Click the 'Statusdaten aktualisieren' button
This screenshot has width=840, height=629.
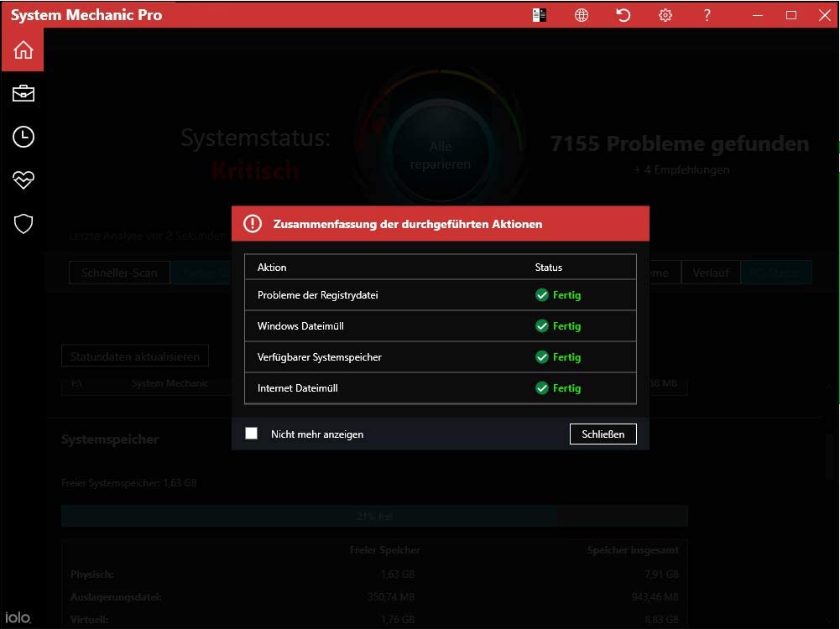coord(135,356)
